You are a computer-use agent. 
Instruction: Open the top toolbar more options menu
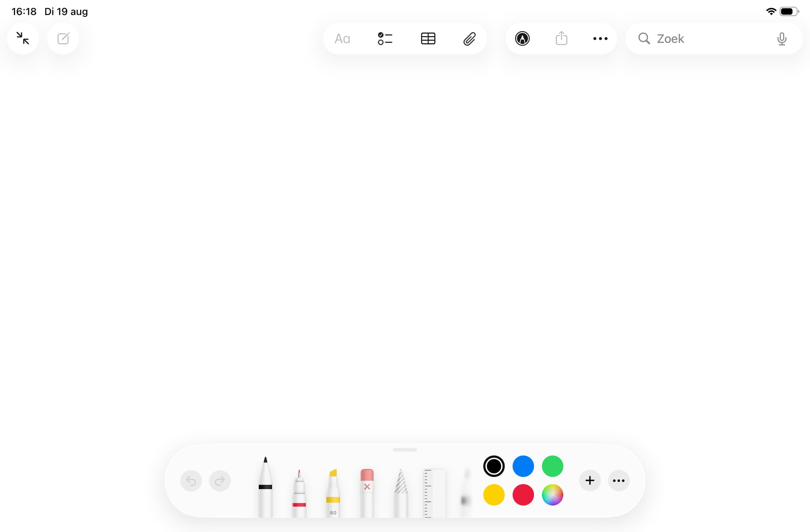(600, 39)
